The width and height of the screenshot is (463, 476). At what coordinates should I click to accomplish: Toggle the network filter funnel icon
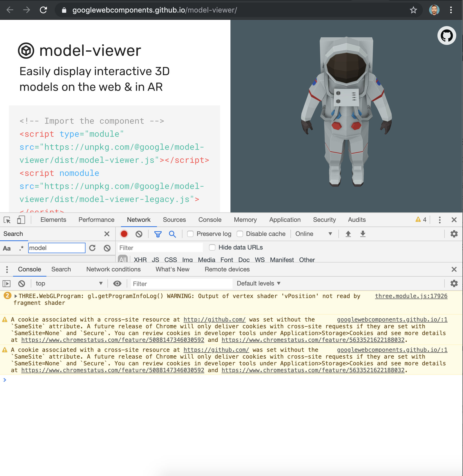click(x=158, y=234)
